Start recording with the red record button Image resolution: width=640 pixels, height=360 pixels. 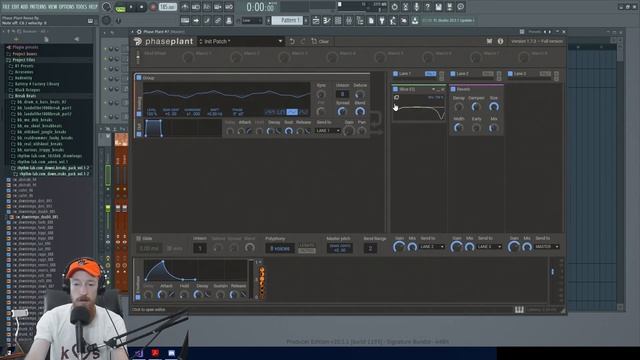153,7
